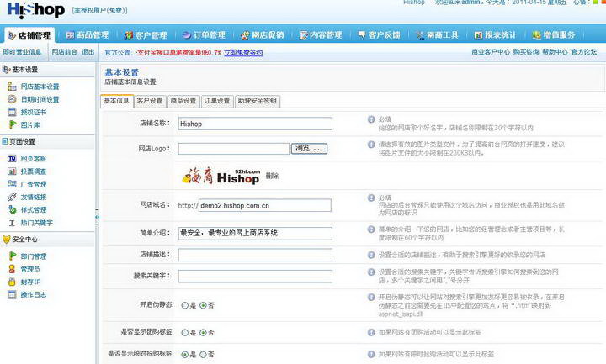Click the 搜索关键字 input field

coord(255,276)
